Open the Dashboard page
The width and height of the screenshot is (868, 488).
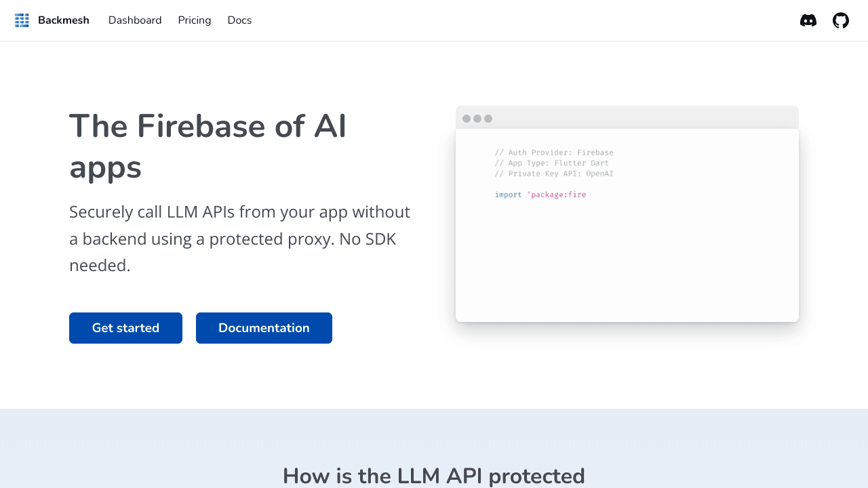coord(135,20)
